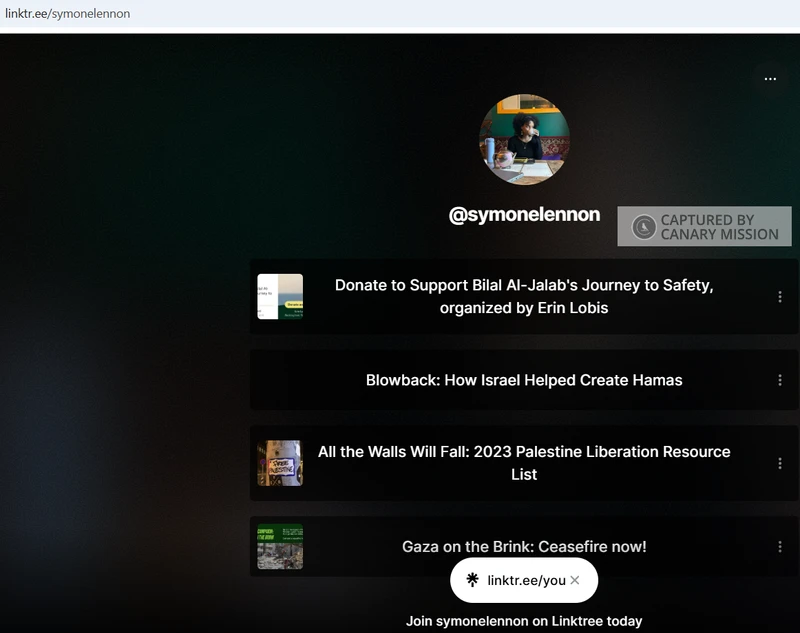Click the Gaza on the Brink thumbnail
Screen dimensions: 800x633
[280, 546]
